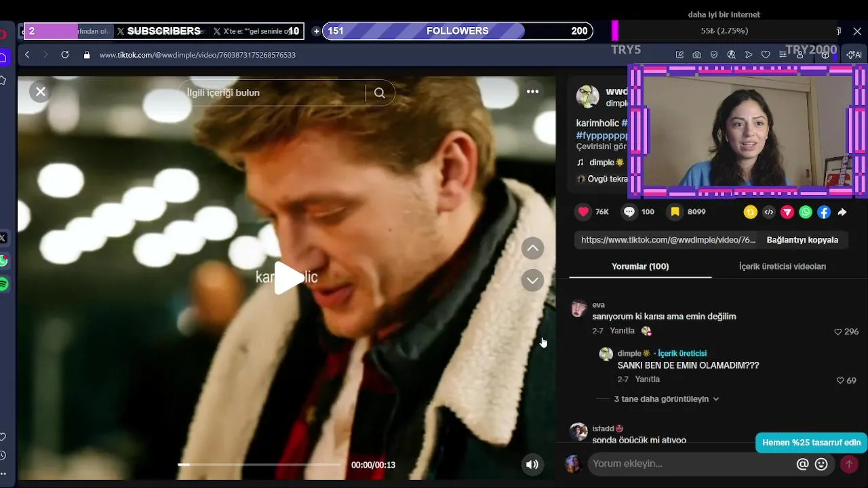The image size is (868, 488).
Task: Click Bağlantıyı kopyala to copy link
Action: pyautogui.click(x=802, y=240)
